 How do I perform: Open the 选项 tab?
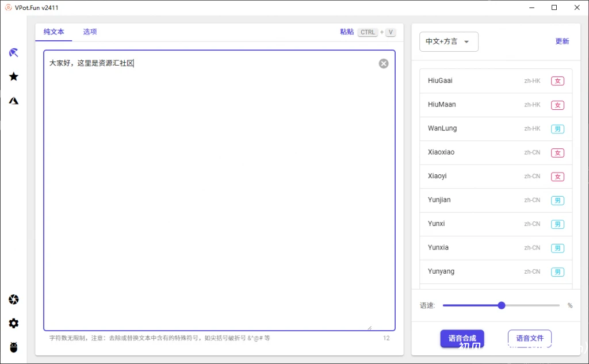click(x=90, y=32)
